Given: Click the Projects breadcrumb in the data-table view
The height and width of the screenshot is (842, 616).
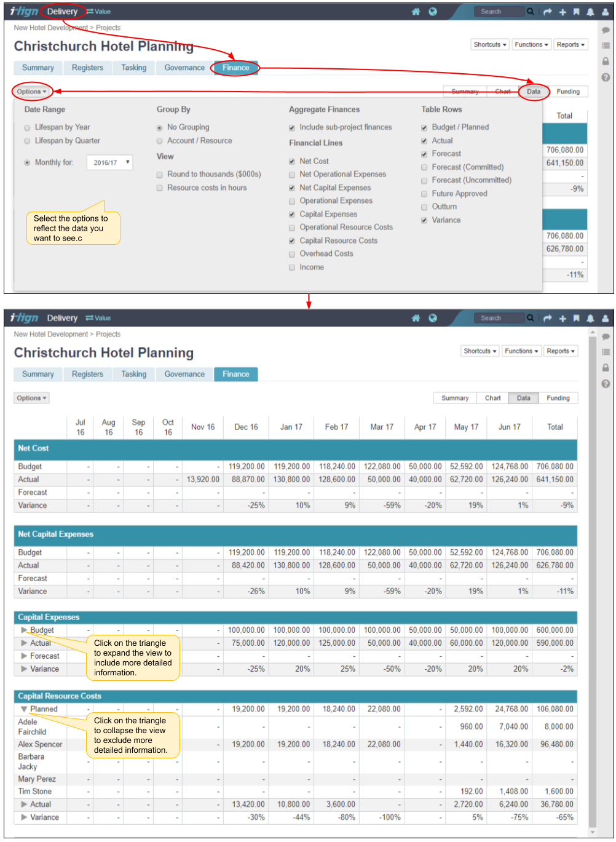Looking at the screenshot, I should coord(108,335).
